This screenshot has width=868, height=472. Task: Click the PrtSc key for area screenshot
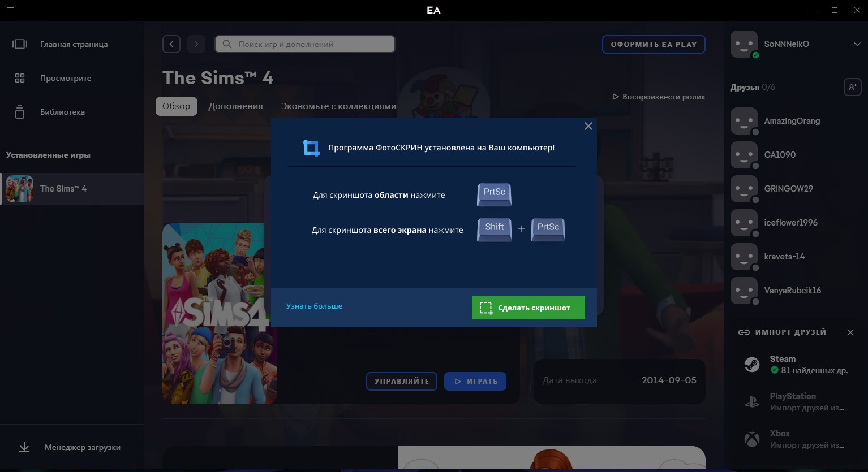495,194
